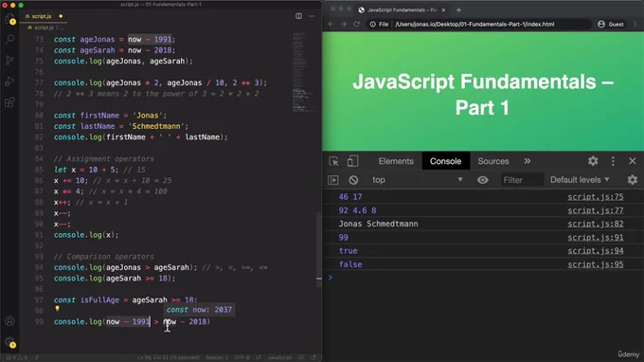Switch to the Elements tab in DevTools

tap(396, 161)
